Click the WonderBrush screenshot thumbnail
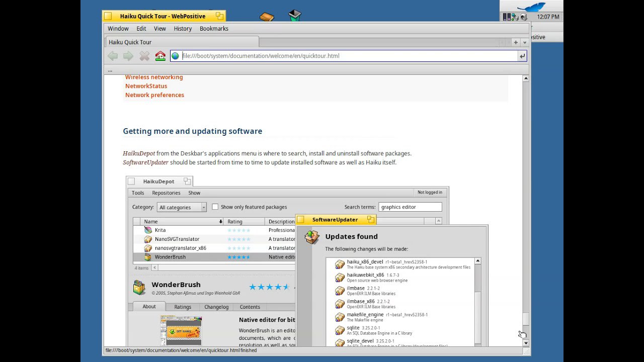Viewport: 644px width, 362px height. (x=181, y=330)
